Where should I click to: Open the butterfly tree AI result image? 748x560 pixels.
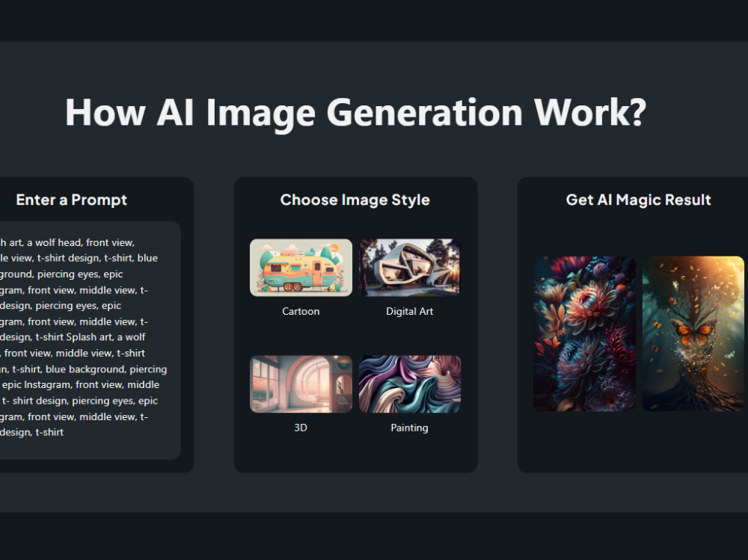693,333
